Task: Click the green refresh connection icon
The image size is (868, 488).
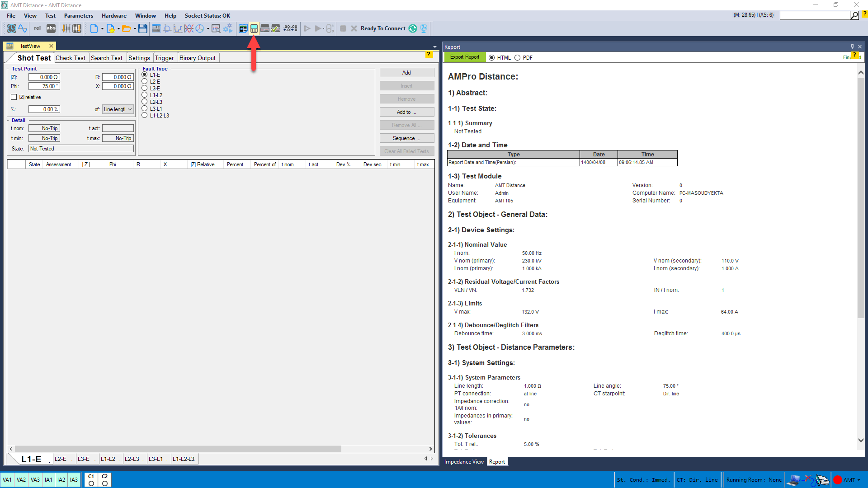Action: (413, 28)
